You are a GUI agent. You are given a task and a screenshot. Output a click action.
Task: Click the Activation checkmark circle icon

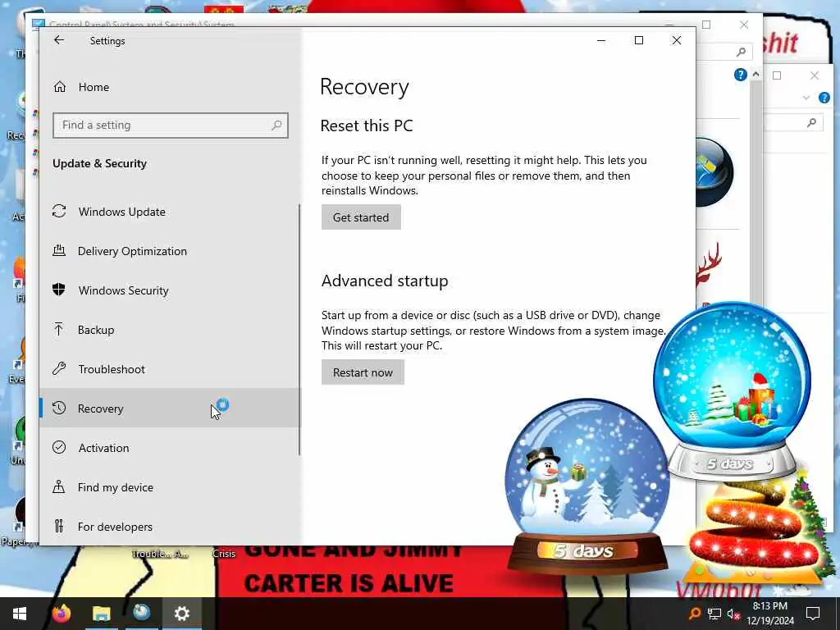59,447
